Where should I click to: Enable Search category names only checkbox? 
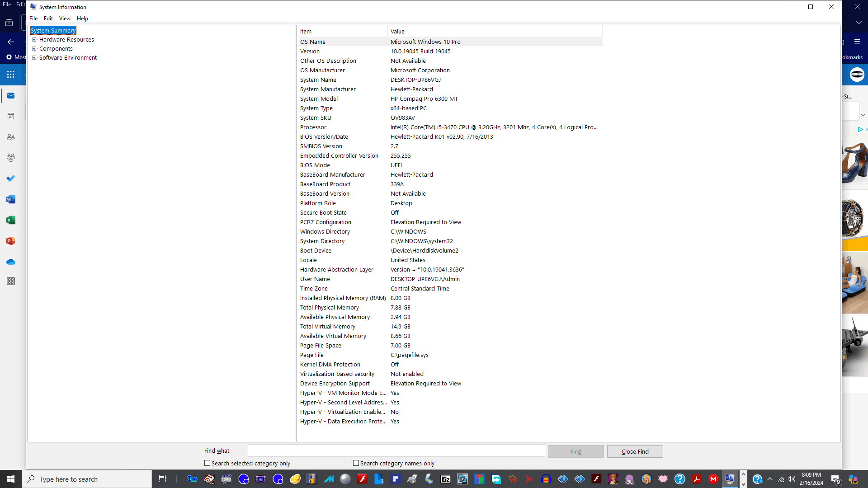(356, 463)
